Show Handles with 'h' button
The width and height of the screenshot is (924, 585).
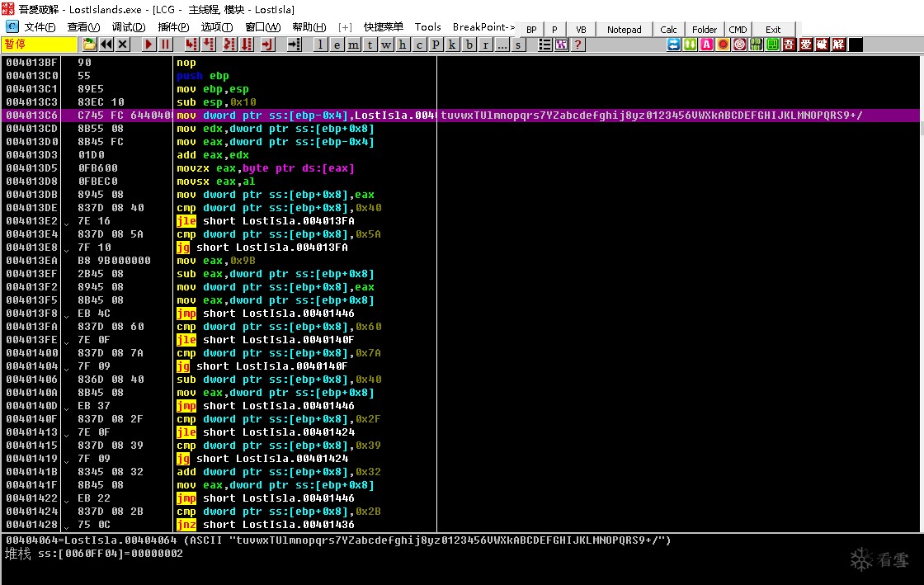[x=403, y=45]
